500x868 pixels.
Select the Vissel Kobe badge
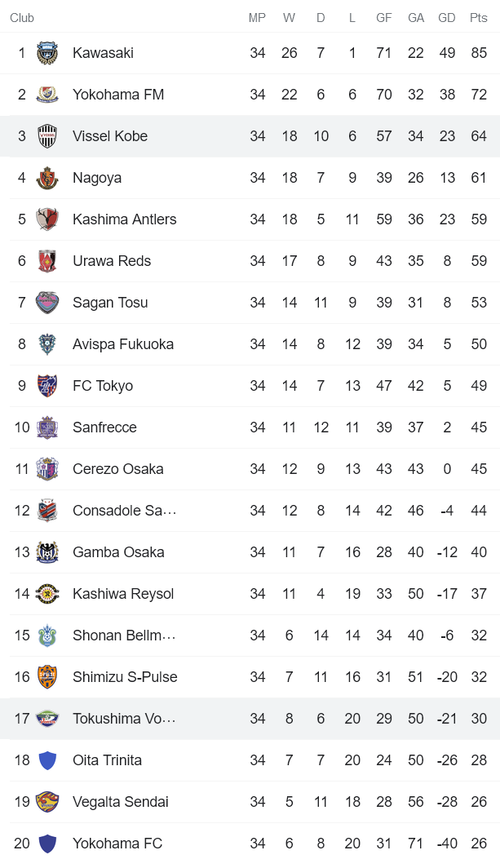click(x=49, y=135)
